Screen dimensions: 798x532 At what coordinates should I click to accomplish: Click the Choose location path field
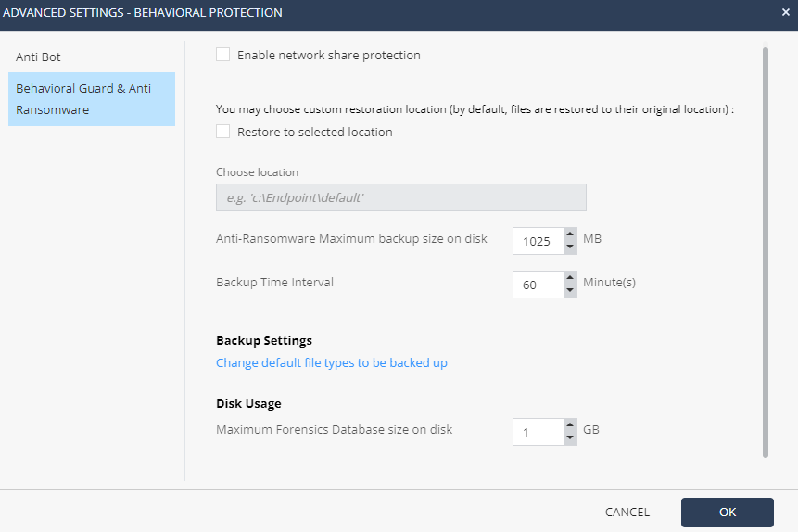[401, 197]
